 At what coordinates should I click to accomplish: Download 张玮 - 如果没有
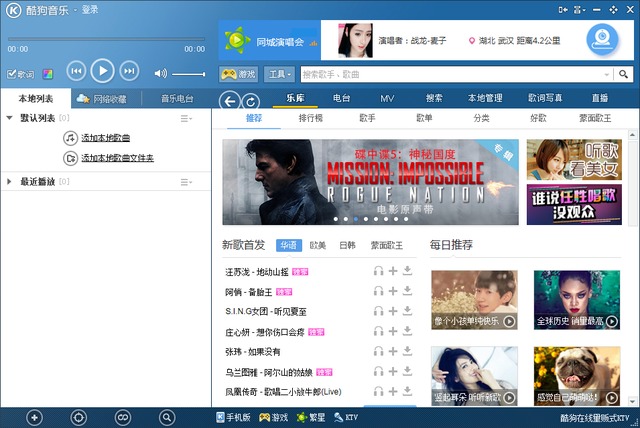pos(407,351)
